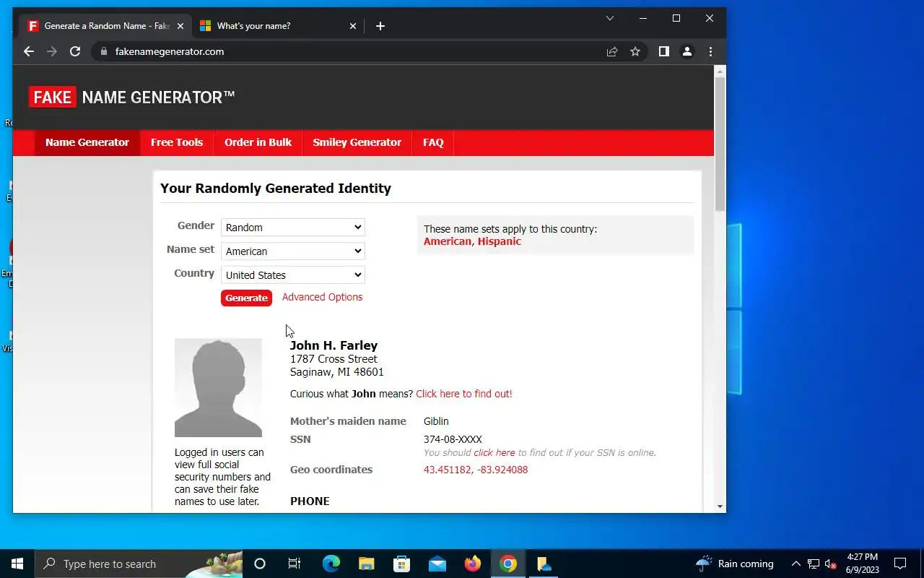This screenshot has height=578, width=924.
Task: Click the Fake Name Generator logo
Action: (131, 97)
